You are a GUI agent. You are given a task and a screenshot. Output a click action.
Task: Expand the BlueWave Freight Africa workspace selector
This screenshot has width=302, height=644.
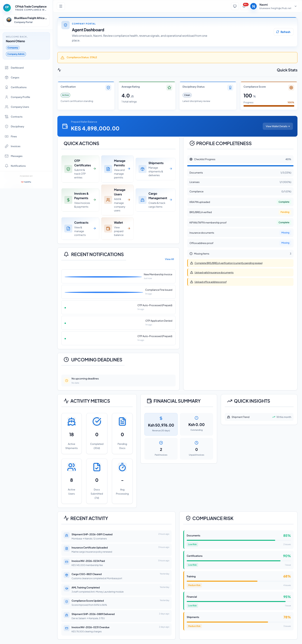click(x=26, y=20)
